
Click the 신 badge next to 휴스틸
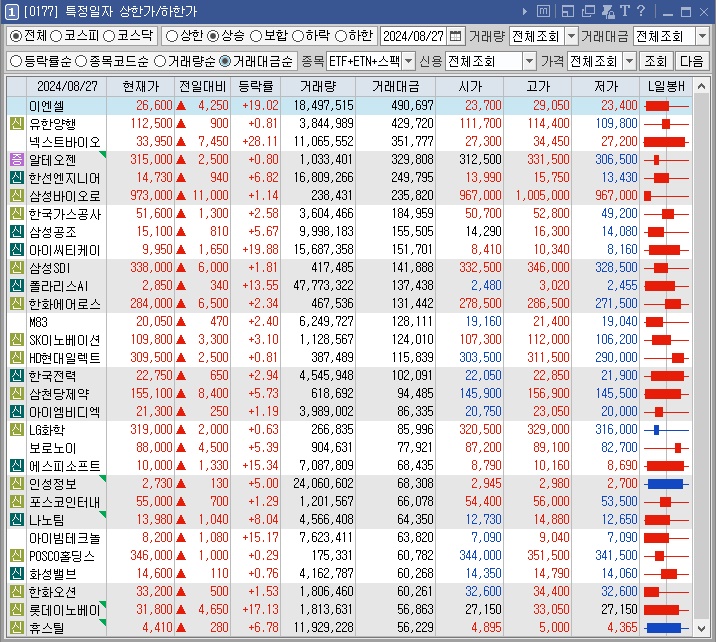[17, 628]
